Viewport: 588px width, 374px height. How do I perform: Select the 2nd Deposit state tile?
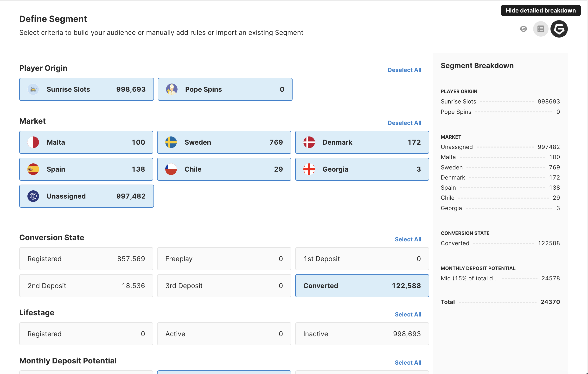tap(86, 286)
